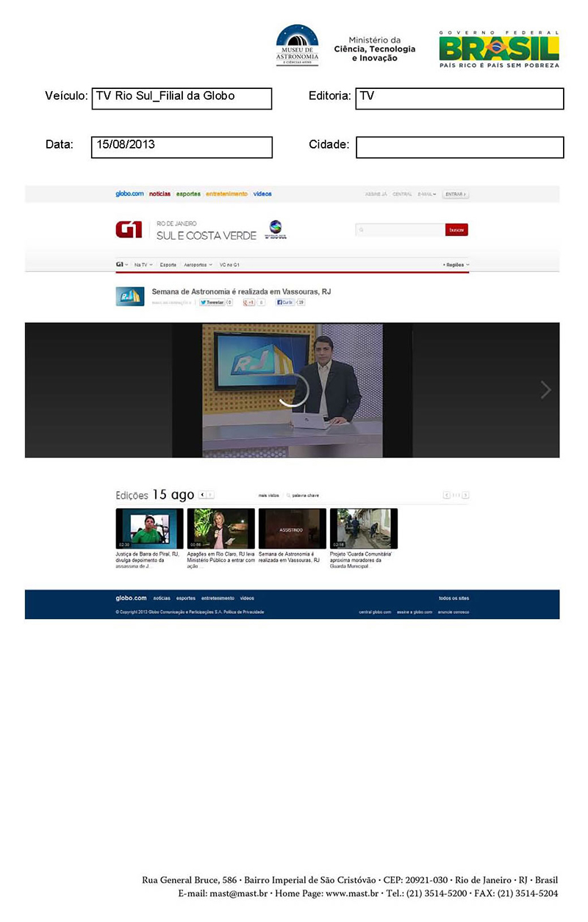The image size is (588, 922).
Task: Go to the next video with the right arrow
Action: click(x=545, y=390)
